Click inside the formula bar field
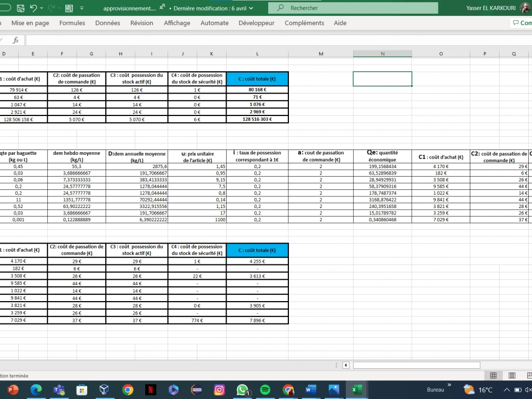The width and height of the screenshot is (532, 399). point(279,40)
